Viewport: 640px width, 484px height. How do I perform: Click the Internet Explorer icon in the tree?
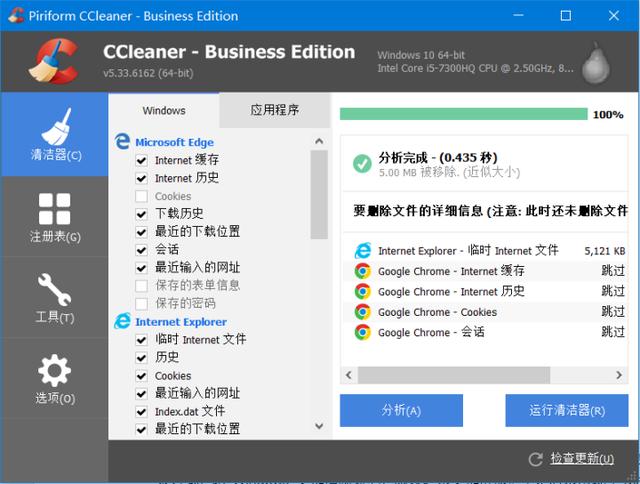[x=122, y=321]
